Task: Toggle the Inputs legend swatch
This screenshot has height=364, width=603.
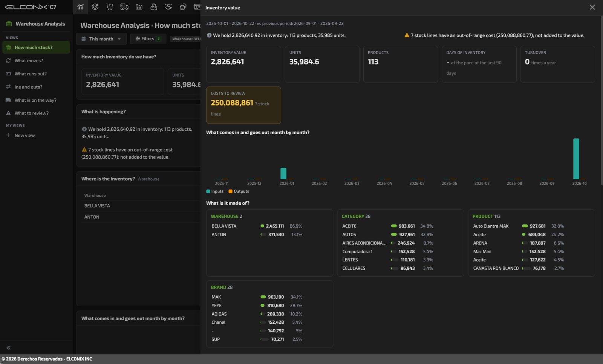Action: point(208,191)
